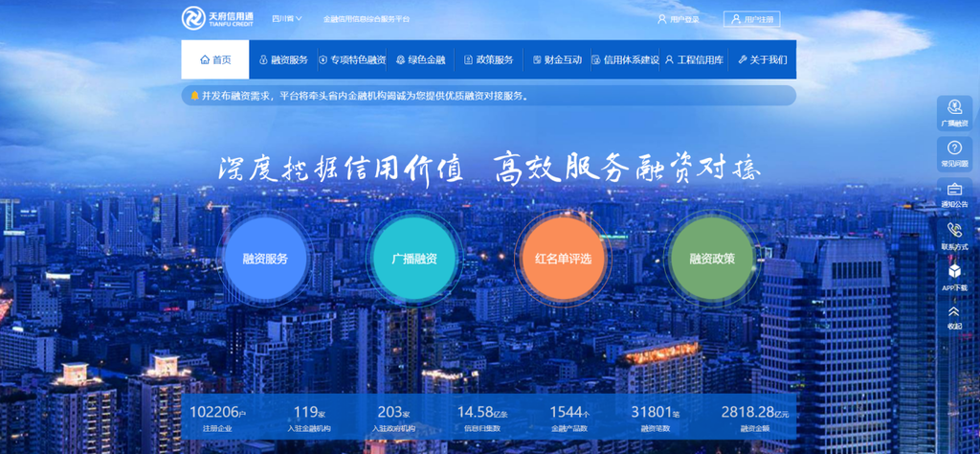Screen dimensions: 980x454
Task: Open the 常见问题 help icon
Action: point(954,153)
